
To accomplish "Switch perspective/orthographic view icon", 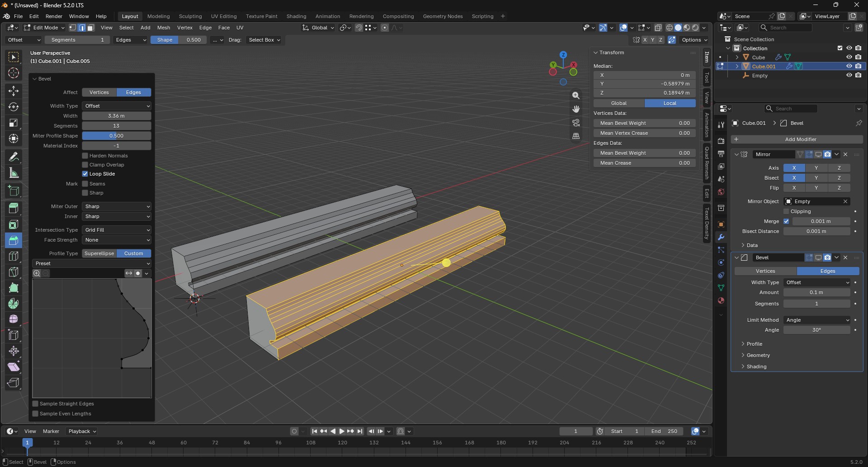I will coord(576,136).
